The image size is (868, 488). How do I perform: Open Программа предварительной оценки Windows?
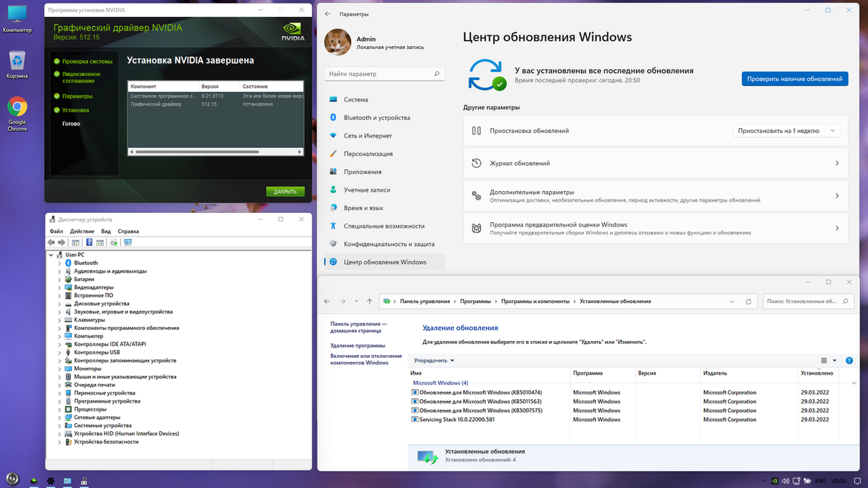pyautogui.click(x=656, y=228)
